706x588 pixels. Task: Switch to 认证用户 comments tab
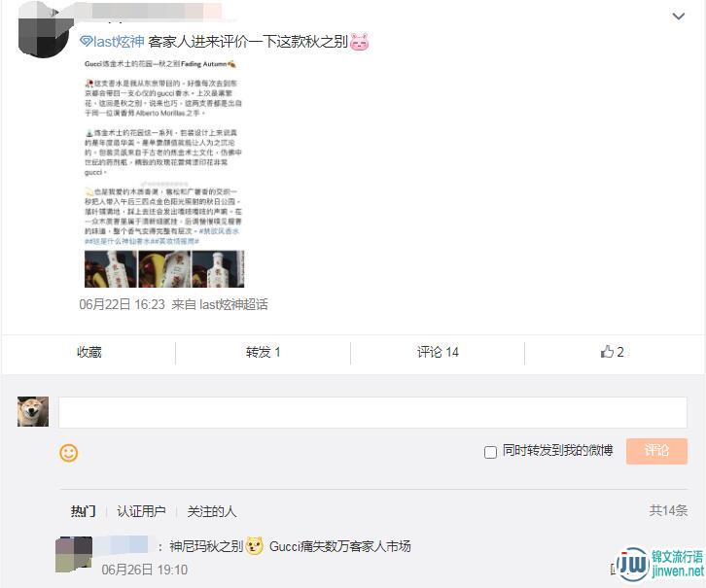pyautogui.click(x=141, y=511)
